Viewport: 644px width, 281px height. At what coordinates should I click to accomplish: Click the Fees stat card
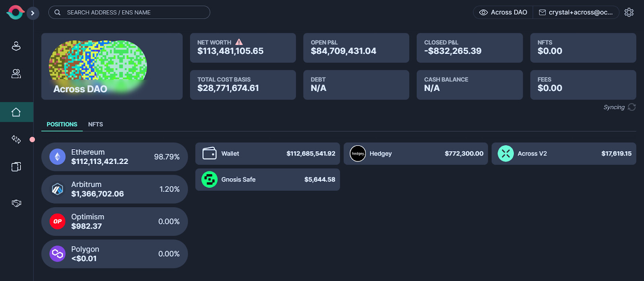point(583,85)
